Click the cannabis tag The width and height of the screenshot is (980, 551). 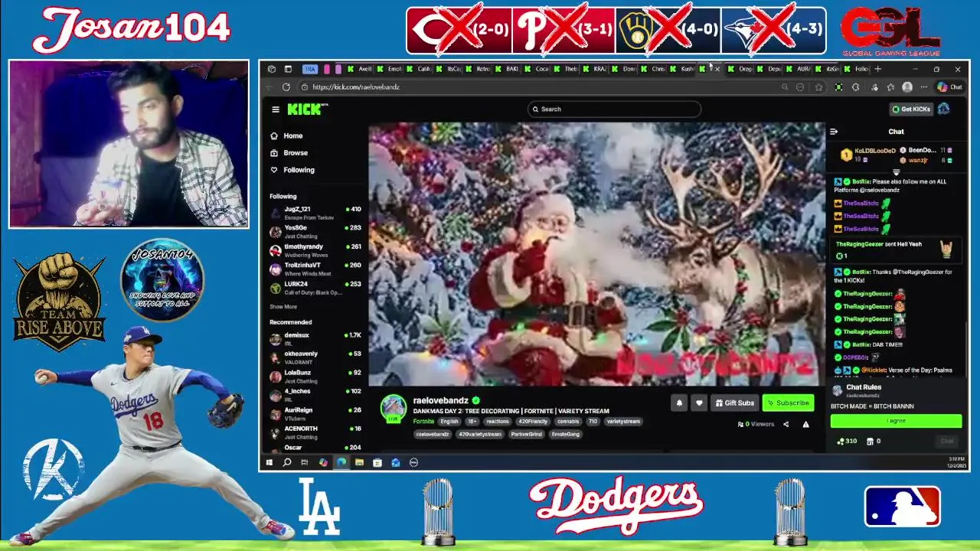pyautogui.click(x=568, y=421)
